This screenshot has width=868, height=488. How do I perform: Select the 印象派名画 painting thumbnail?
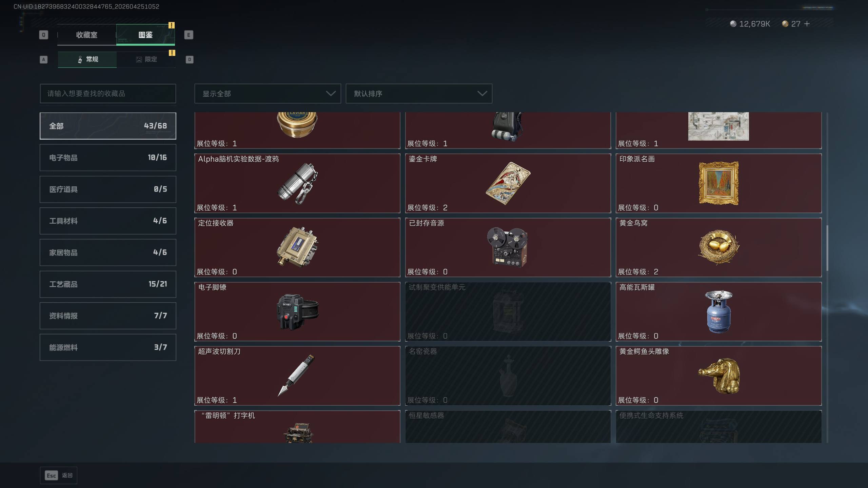pyautogui.click(x=718, y=183)
